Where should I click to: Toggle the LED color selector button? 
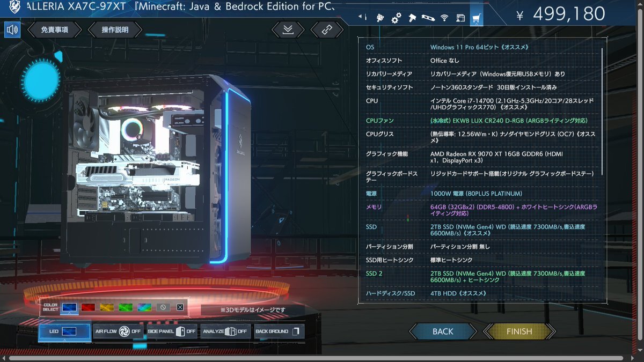(x=64, y=331)
